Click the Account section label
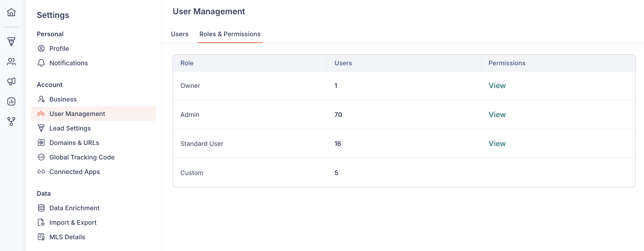Viewport: 644px width, 251px height. point(49,85)
